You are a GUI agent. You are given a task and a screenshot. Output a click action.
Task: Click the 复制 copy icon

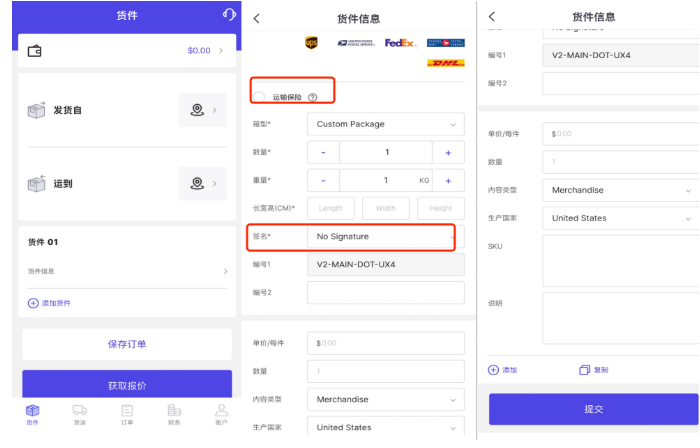(x=584, y=370)
